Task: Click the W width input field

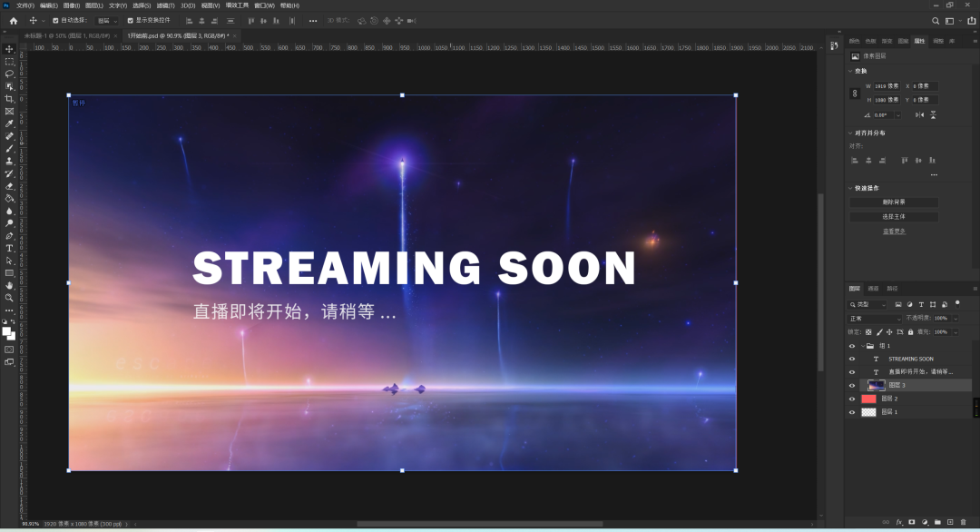Action: 887,86
